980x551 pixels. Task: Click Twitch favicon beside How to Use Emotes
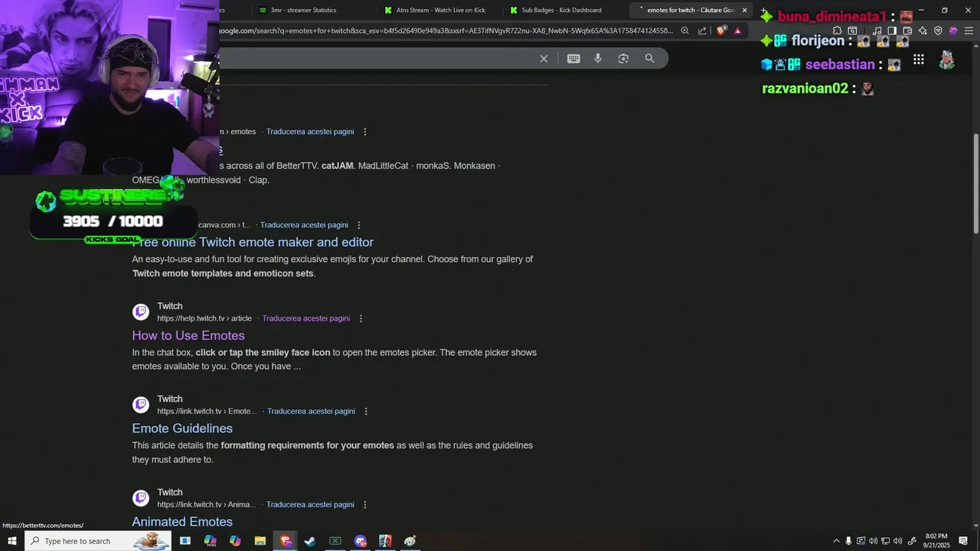tap(141, 311)
